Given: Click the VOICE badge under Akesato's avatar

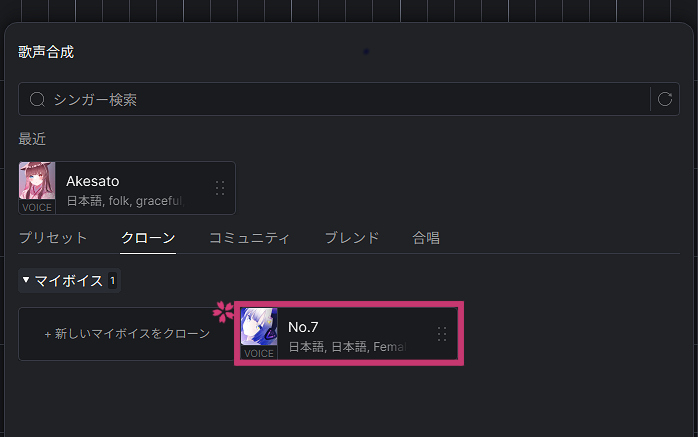Looking at the screenshot, I should click(x=37, y=207).
